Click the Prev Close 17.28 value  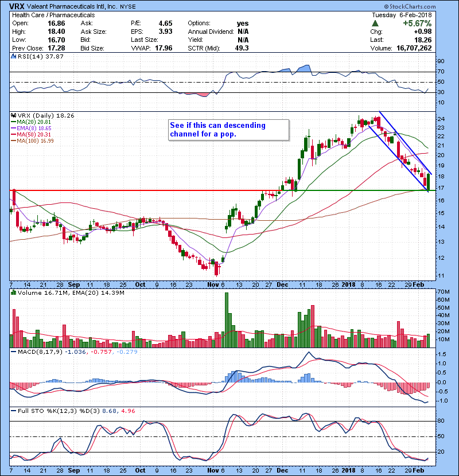tap(56, 48)
